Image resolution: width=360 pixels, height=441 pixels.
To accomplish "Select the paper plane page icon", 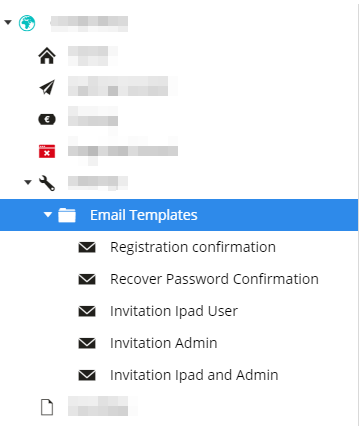I will [x=47, y=87].
